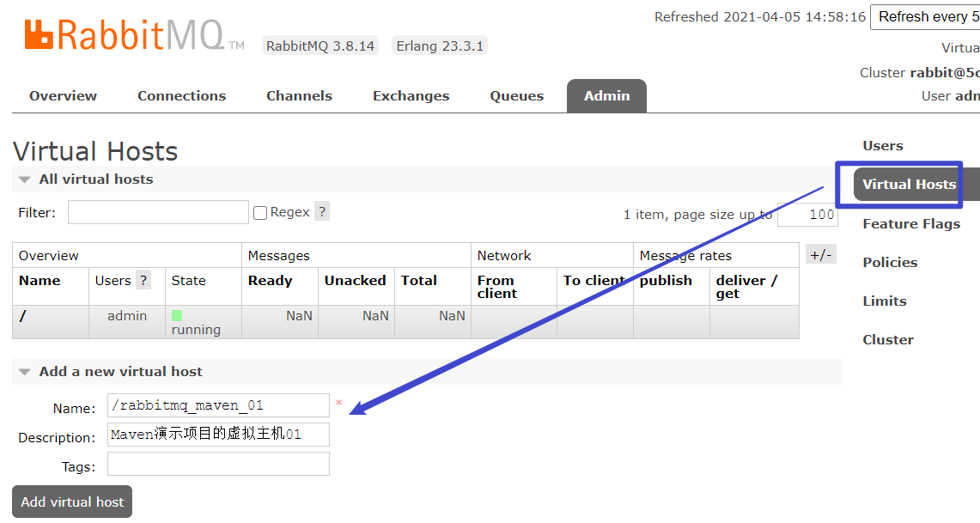Open the / virtual host link
This screenshot has height=523, width=980.
[22, 316]
